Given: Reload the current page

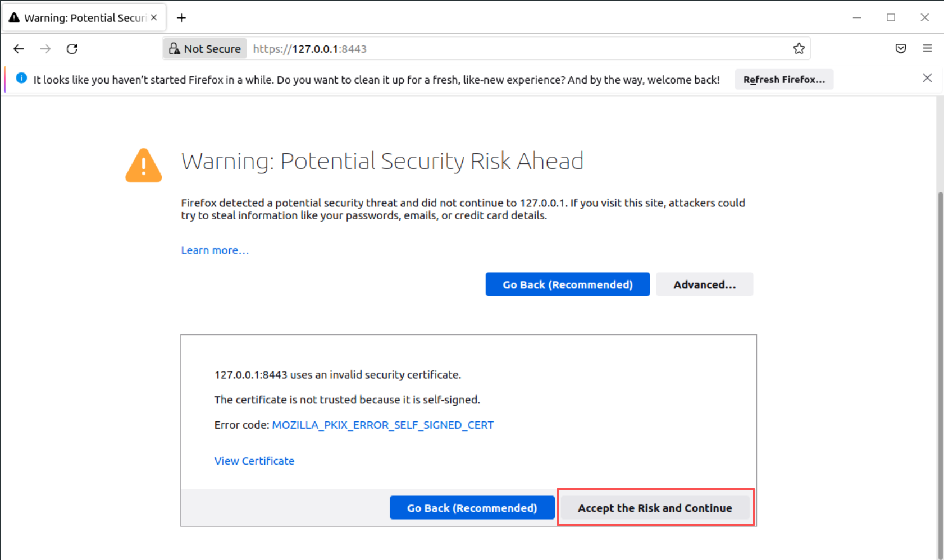Looking at the screenshot, I should coord(72,49).
